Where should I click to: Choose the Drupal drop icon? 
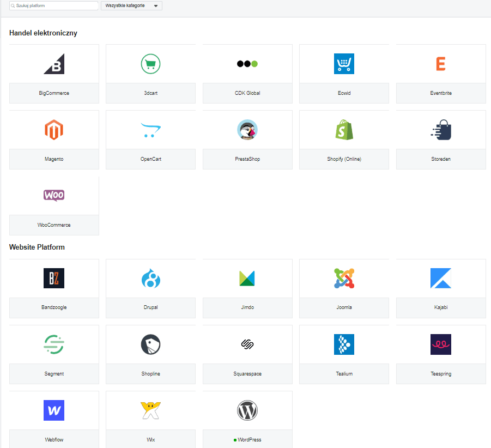pyautogui.click(x=150, y=278)
